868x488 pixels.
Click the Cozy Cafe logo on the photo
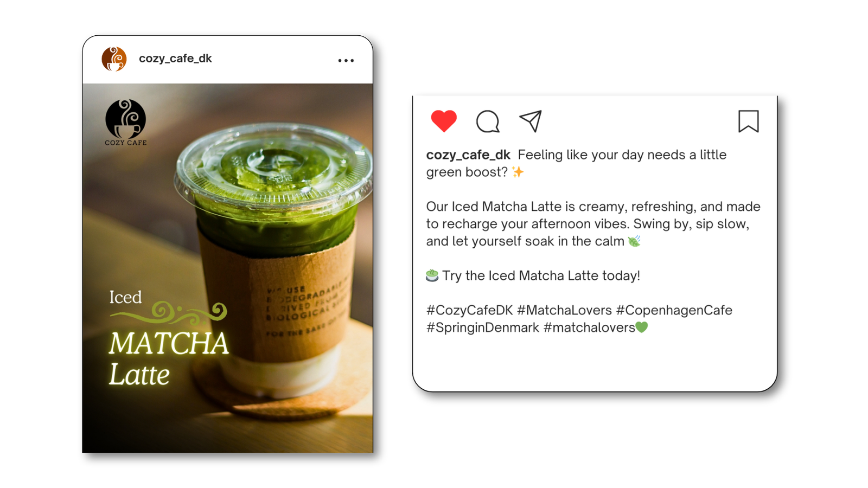point(125,123)
